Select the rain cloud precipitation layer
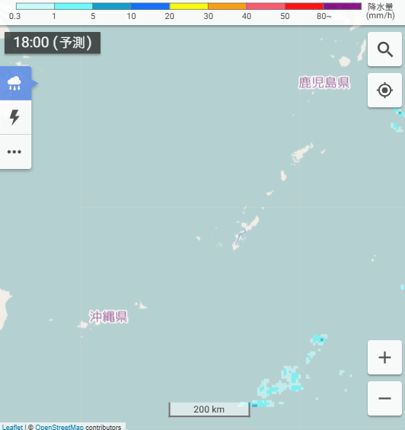405x430 pixels. point(15,83)
